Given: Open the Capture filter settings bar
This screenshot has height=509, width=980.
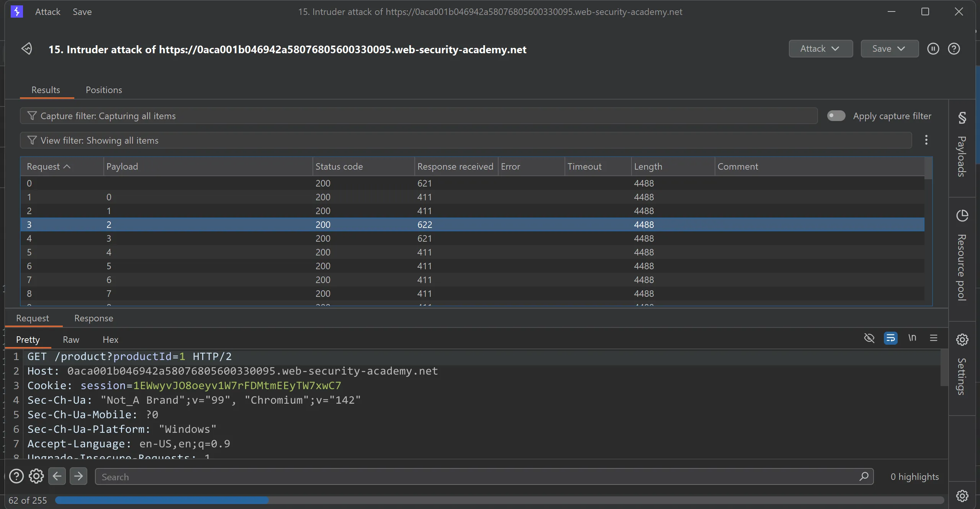Looking at the screenshot, I should (x=418, y=116).
